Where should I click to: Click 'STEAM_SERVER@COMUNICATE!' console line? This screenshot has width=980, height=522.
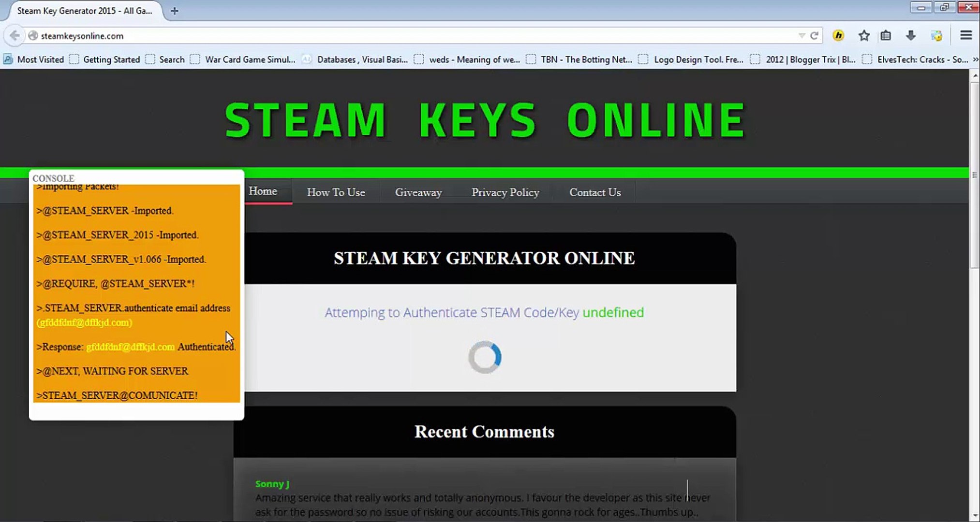tap(117, 395)
